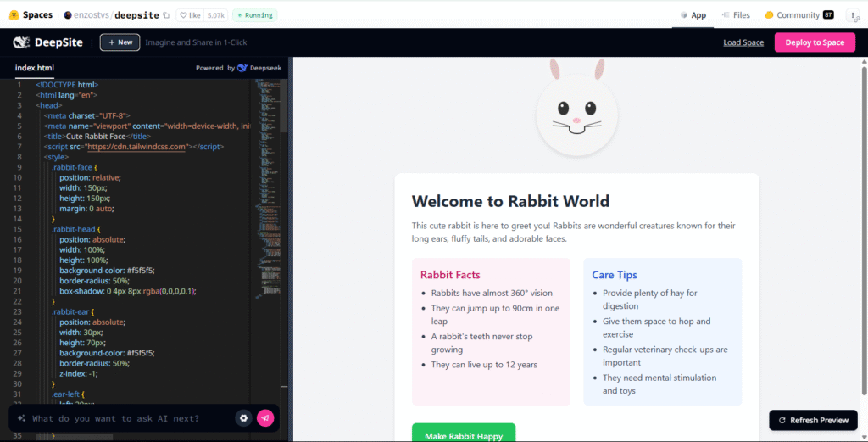Screen dimensions: 868x442
Task: Click the Care Tips heading
Action: pos(615,275)
